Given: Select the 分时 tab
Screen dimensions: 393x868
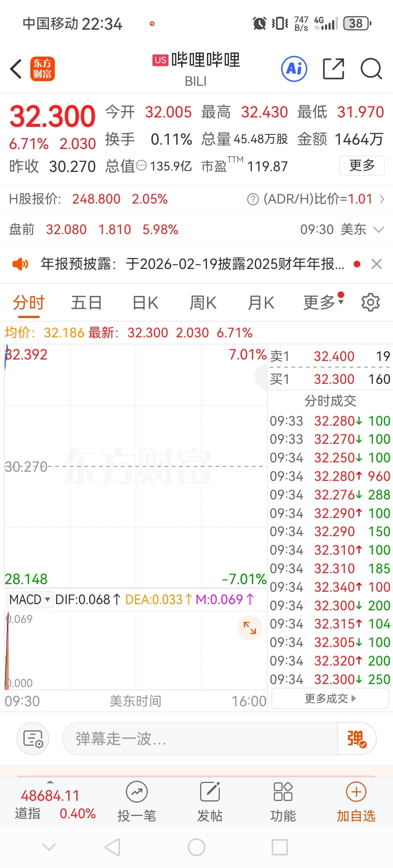Looking at the screenshot, I should pos(28,302).
